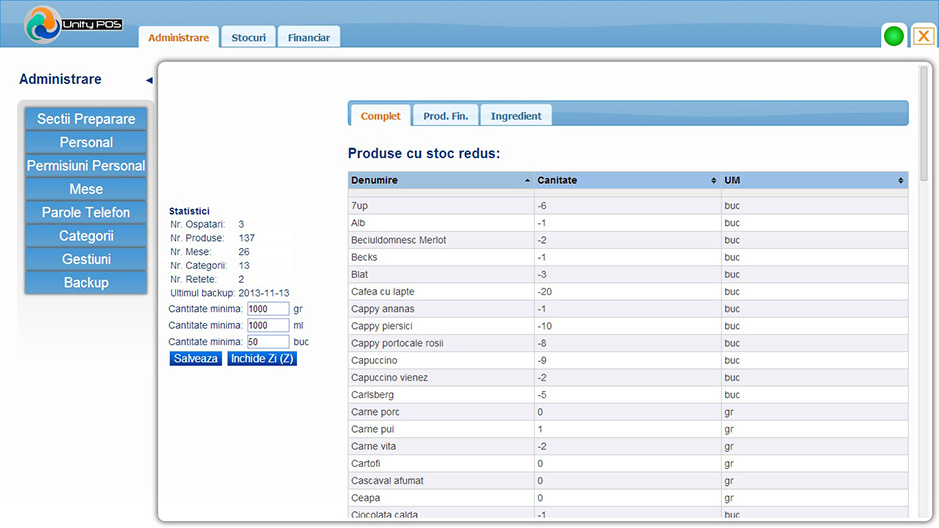Open Permisiuni Personal menu item

pos(86,166)
